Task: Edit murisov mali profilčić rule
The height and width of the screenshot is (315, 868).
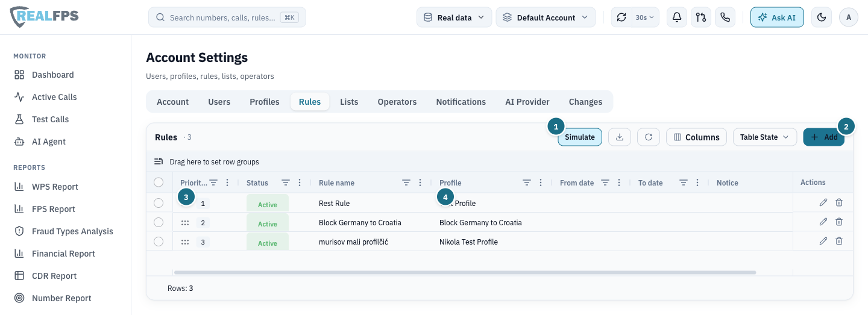Action: point(823,242)
